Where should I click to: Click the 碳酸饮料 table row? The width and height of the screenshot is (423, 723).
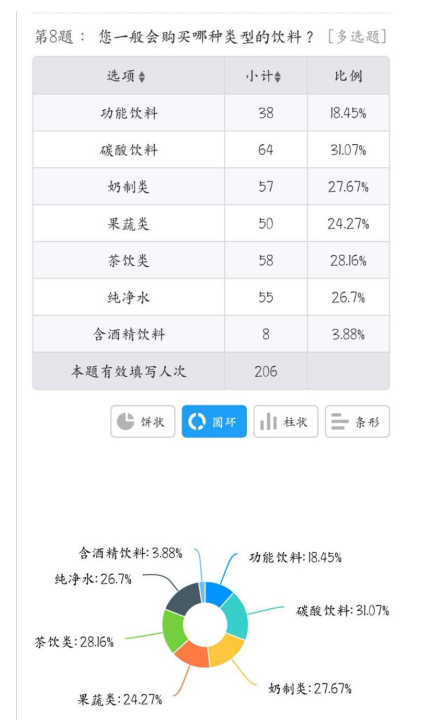click(211, 149)
